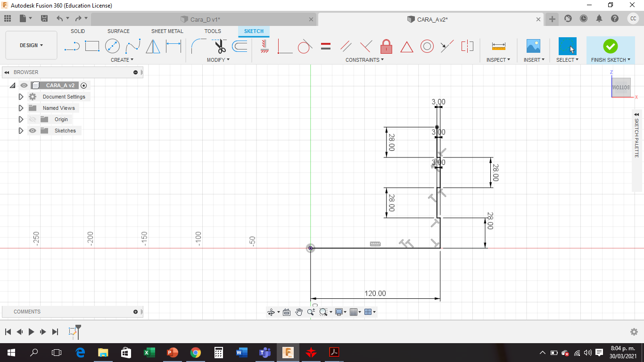Image resolution: width=644 pixels, height=362 pixels.
Task: Open the DESIGN workspace dropdown
Action: [31, 45]
